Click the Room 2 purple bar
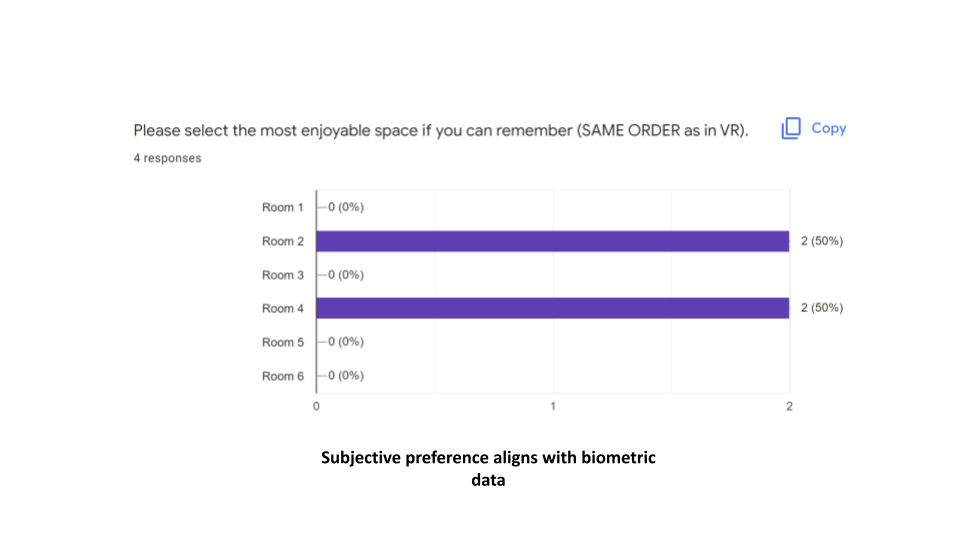Image resolution: width=960 pixels, height=540 pixels. (553, 241)
